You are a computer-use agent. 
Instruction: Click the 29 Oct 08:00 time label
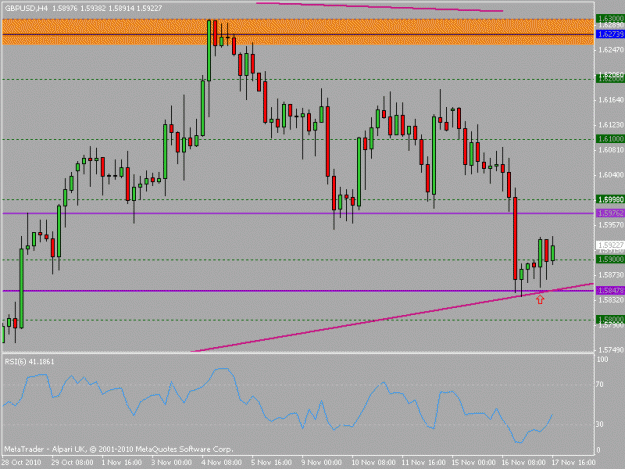point(72,462)
